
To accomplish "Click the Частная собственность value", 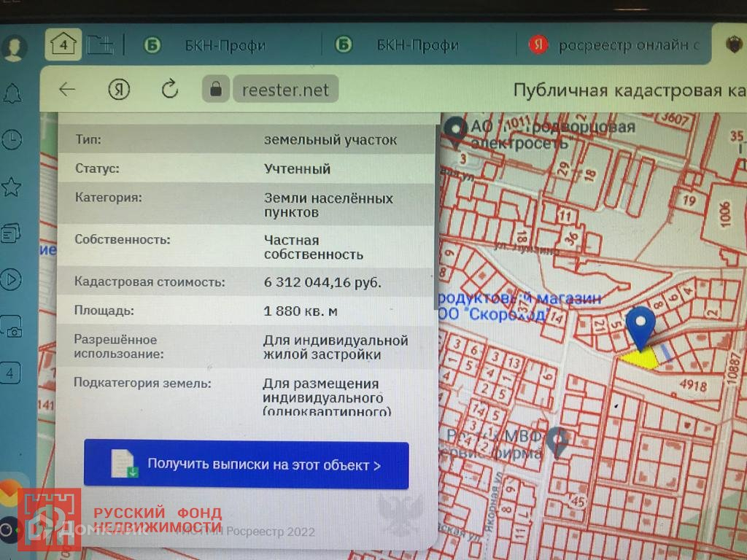I will (314, 248).
